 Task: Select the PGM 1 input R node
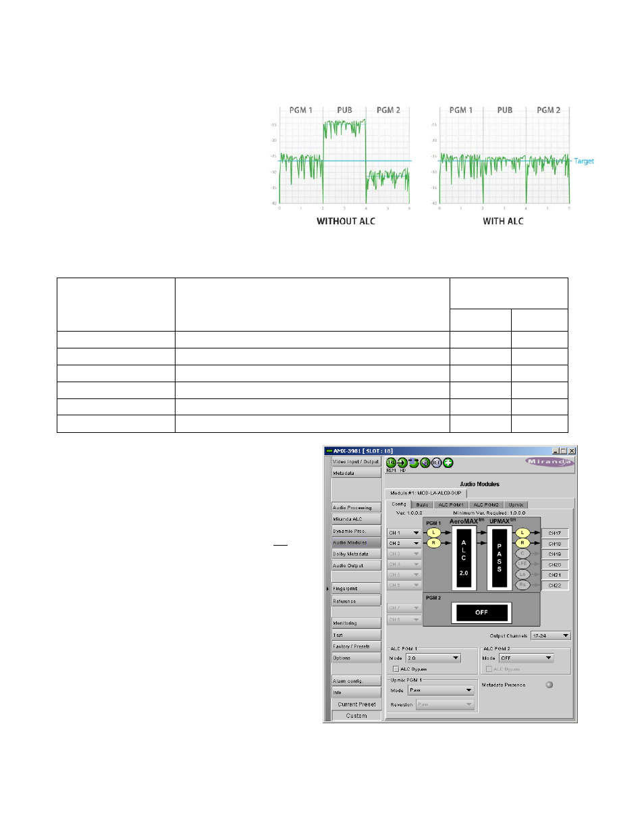click(x=434, y=543)
